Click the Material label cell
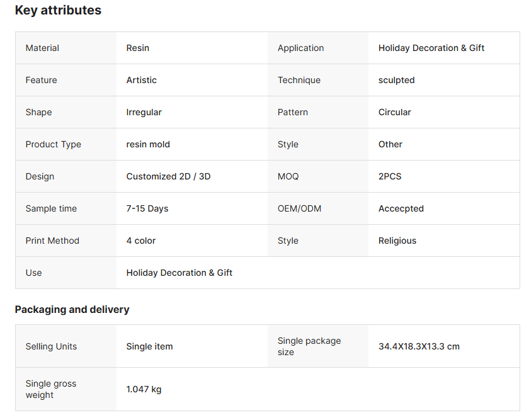This screenshot has width=529, height=420. (x=42, y=48)
